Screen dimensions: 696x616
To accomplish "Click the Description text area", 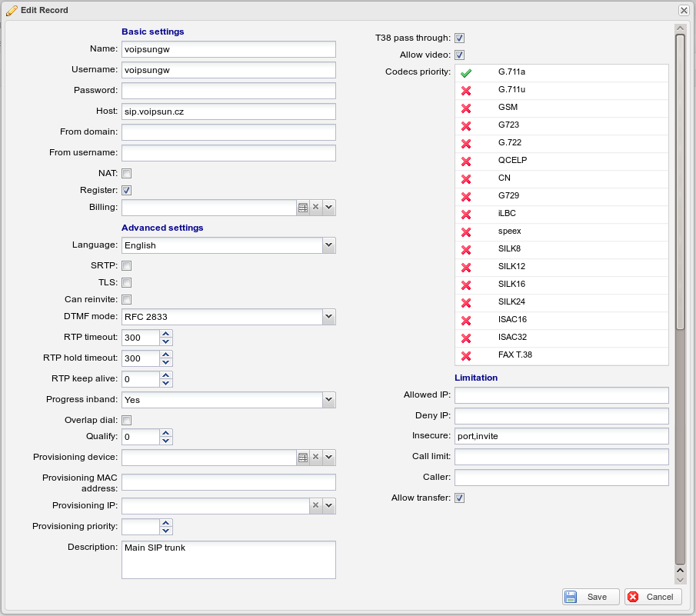I will tap(228, 560).
